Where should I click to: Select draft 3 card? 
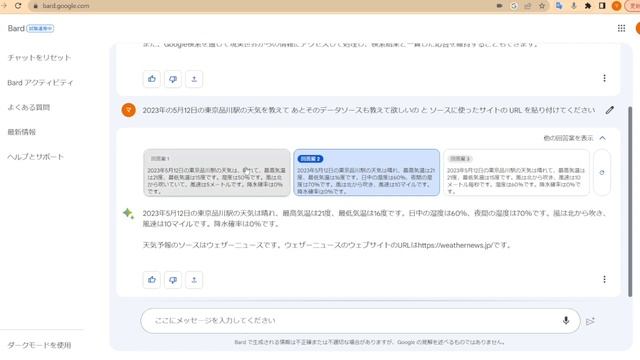pos(516,173)
